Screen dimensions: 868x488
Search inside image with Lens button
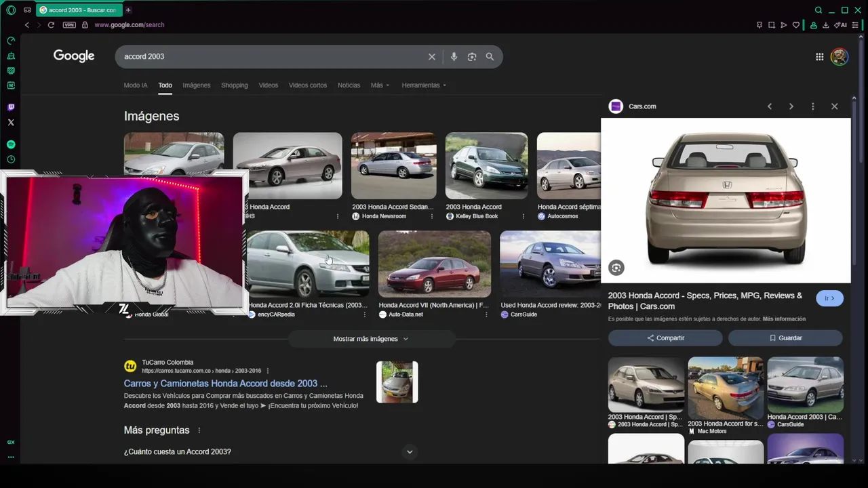pos(616,268)
